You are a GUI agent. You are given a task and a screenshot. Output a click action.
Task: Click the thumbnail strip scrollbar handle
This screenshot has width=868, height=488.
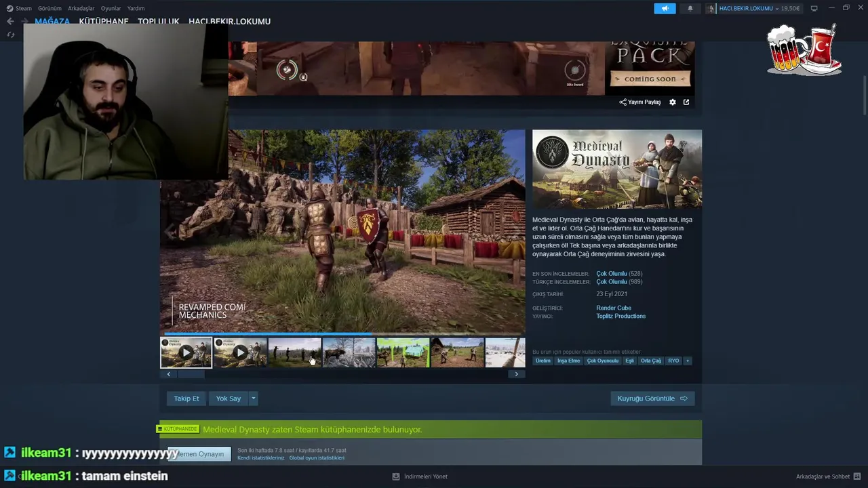coord(191,374)
